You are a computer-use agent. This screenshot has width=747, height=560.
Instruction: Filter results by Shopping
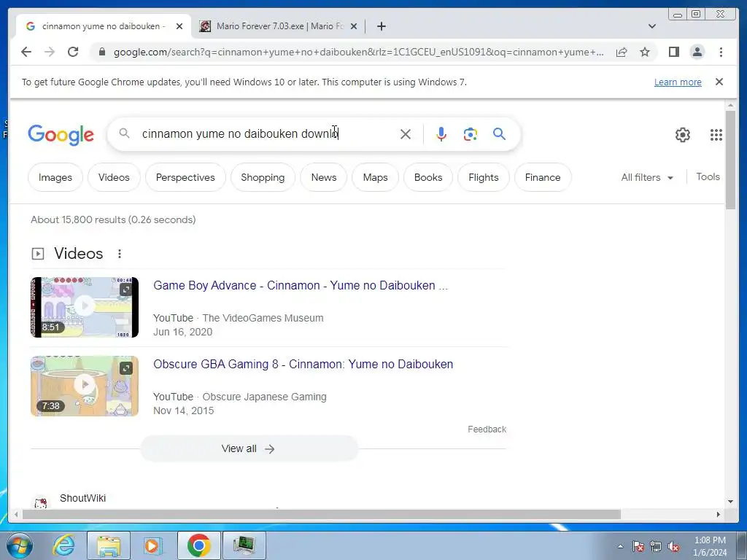263,177
